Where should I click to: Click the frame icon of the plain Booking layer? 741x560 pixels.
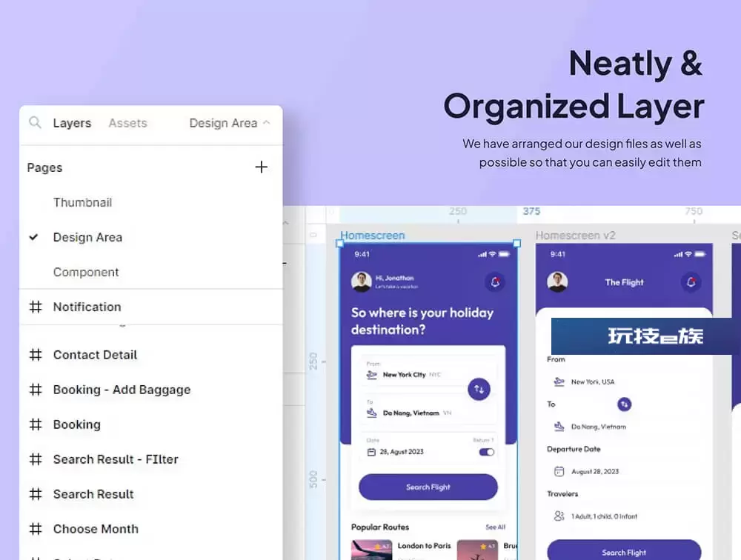click(x=36, y=424)
